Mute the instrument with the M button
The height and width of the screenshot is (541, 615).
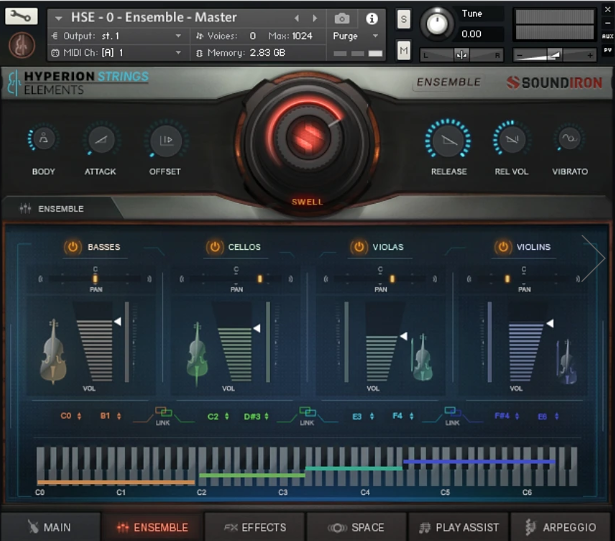(x=404, y=50)
